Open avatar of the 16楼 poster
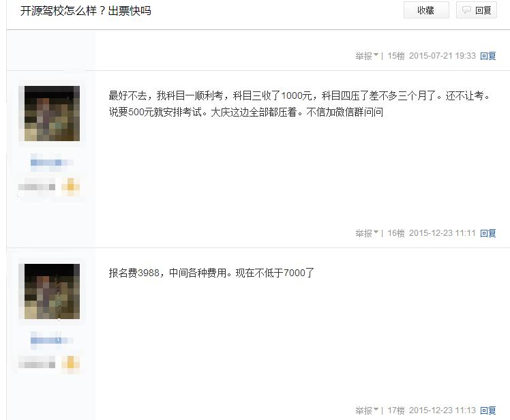This screenshot has width=510, height=420. point(52,114)
